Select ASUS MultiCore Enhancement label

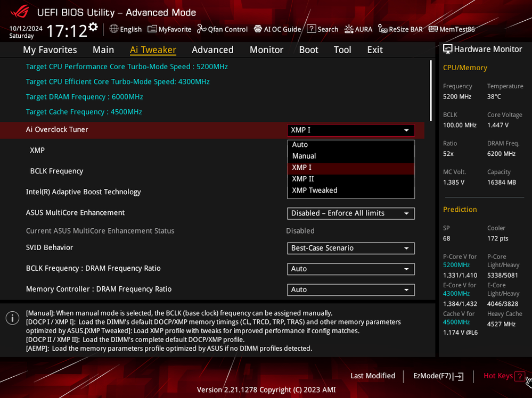tap(75, 213)
